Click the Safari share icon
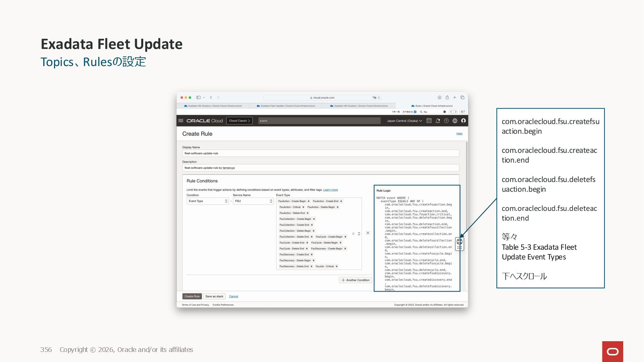 pos(447,98)
